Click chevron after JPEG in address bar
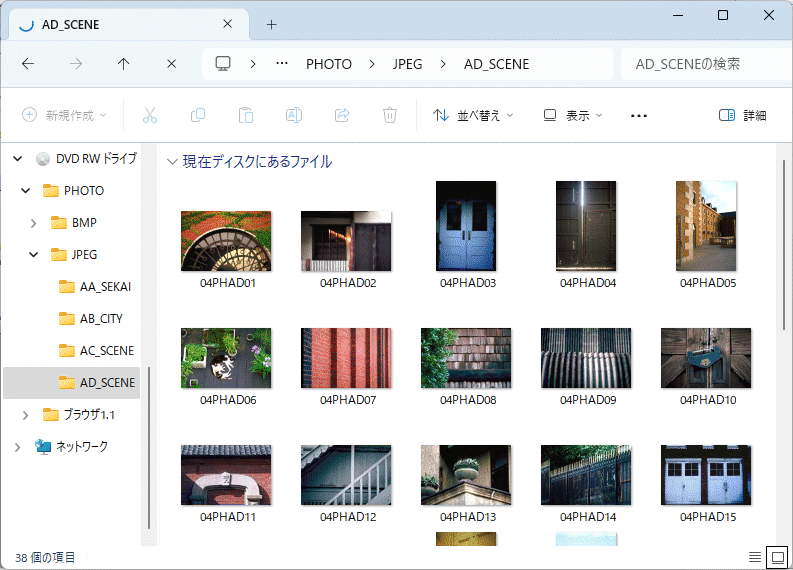The image size is (793, 570). coord(443,64)
